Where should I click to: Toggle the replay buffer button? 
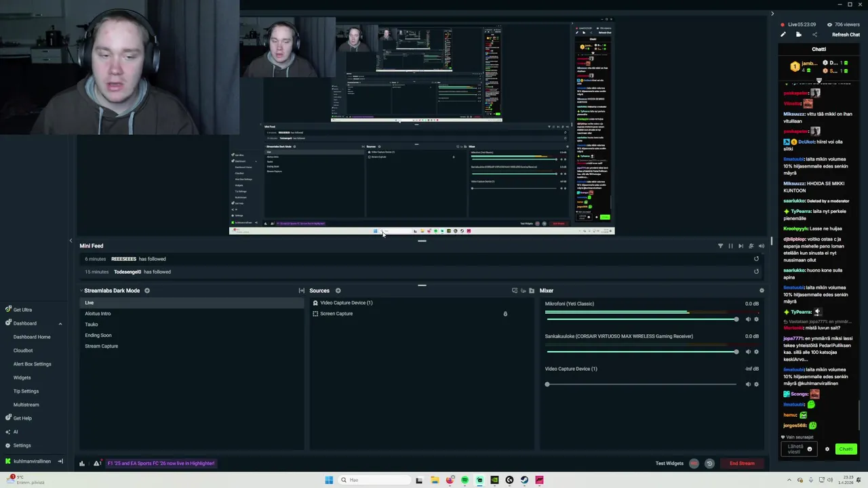[x=709, y=464]
